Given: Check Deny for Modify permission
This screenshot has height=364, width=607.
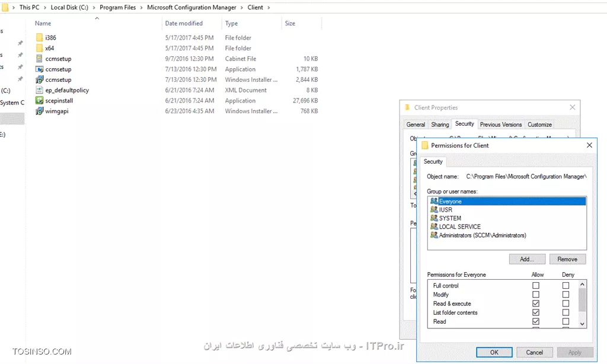Looking at the screenshot, I should pyautogui.click(x=566, y=294).
